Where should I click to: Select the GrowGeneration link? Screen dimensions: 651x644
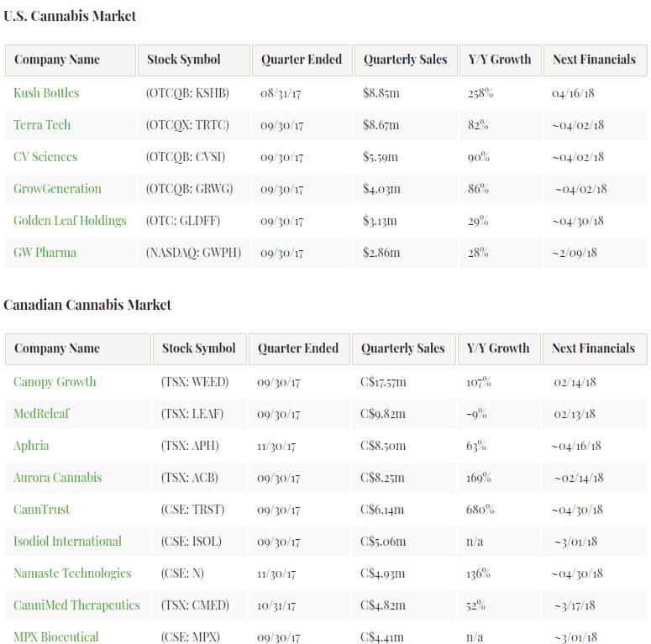pos(57,189)
